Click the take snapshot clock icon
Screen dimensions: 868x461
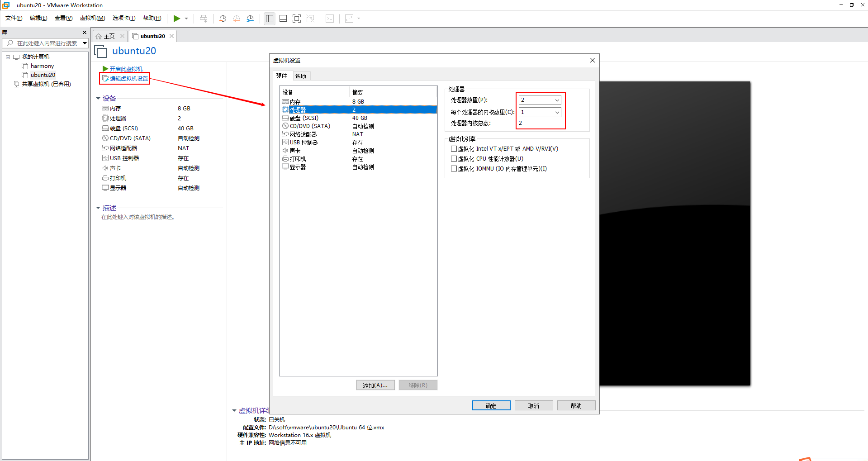[x=223, y=19]
